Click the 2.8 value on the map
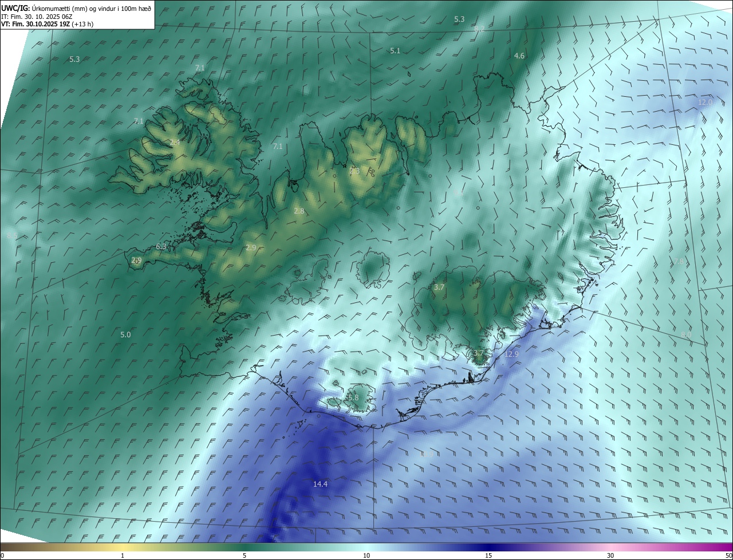The height and width of the screenshot is (560, 733). click(299, 211)
